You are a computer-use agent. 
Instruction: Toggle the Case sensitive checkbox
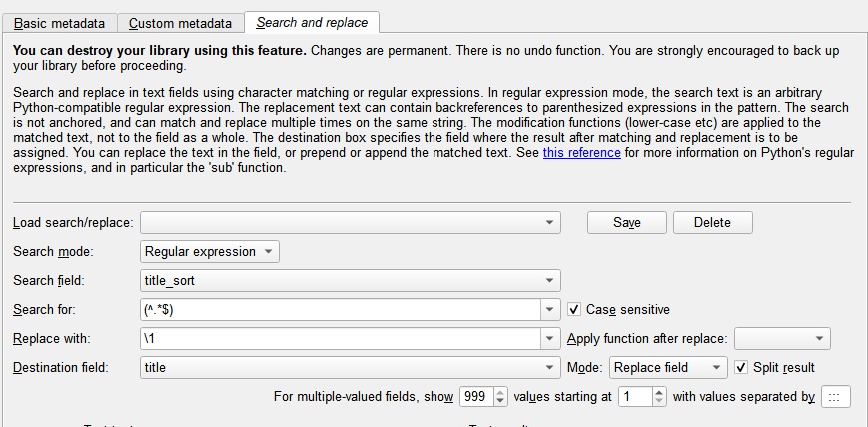click(x=574, y=310)
